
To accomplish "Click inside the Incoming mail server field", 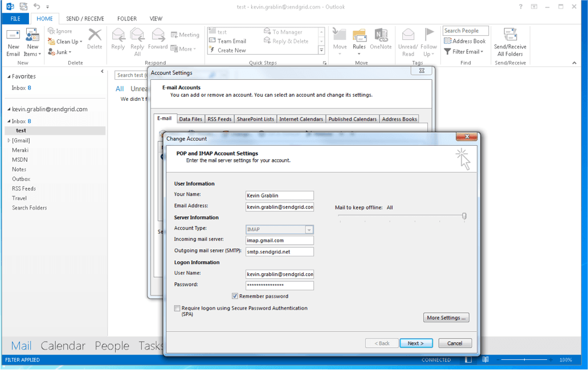I will 279,240.
